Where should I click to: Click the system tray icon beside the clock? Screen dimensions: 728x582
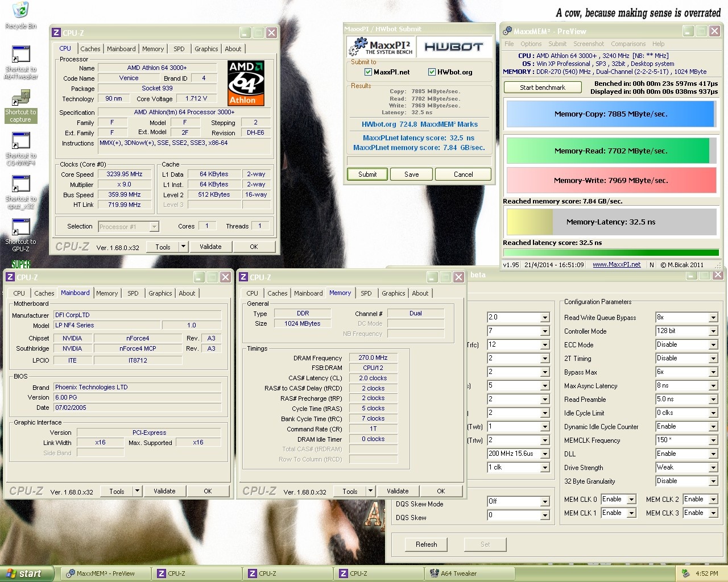pos(686,573)
